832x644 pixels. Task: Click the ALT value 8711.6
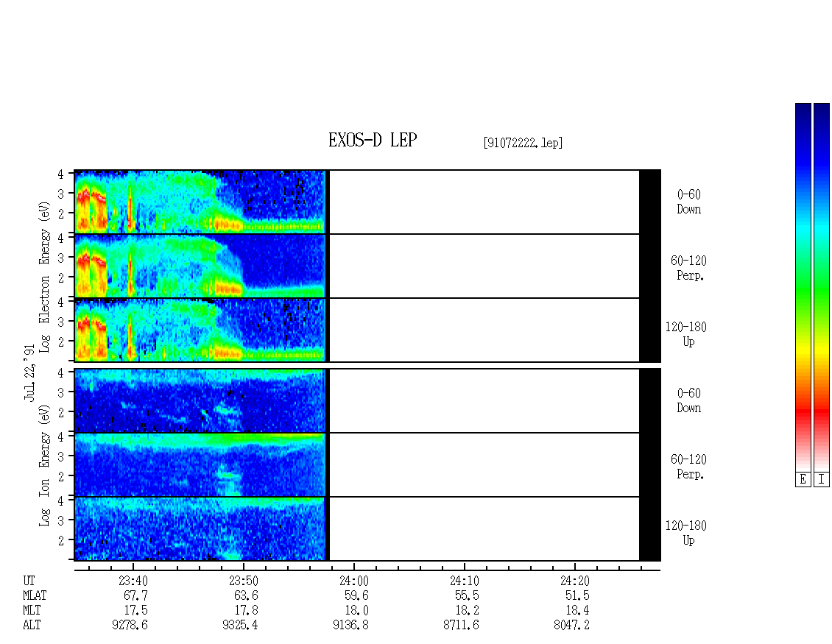click(461, 626)
